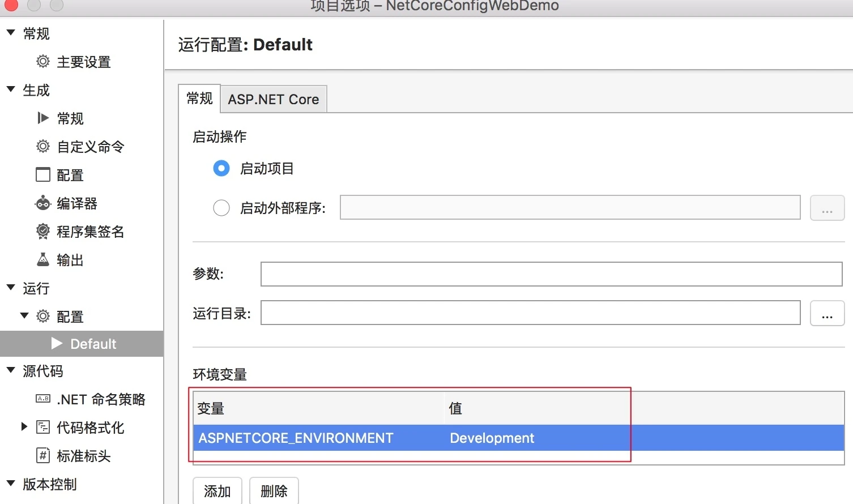Screen dimensions: 853x504
Task: Click the badge icon beside 程序集签名
Action: [x=43, y=231]
